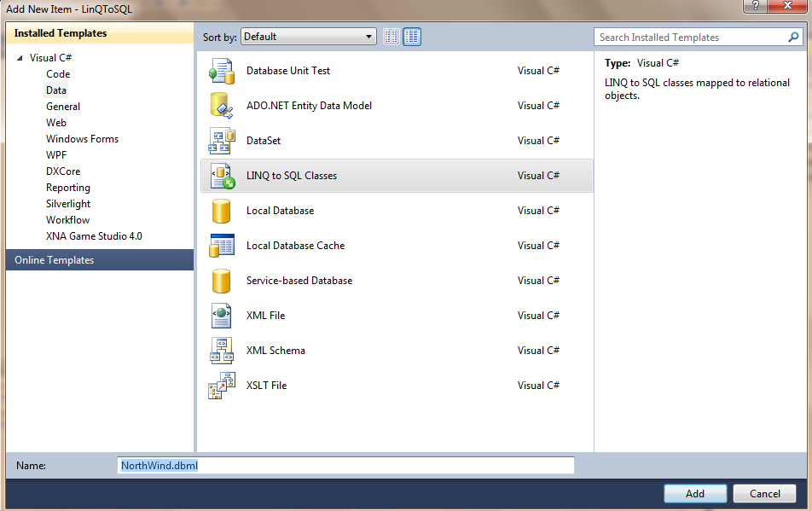Choose the DataSet template icon
812x511 pixels.
(222, 141)
